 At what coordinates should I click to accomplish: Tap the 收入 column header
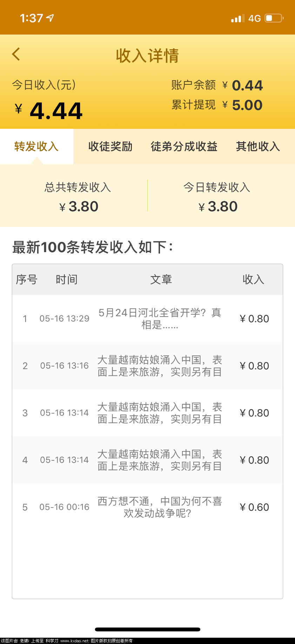(253, 279)
